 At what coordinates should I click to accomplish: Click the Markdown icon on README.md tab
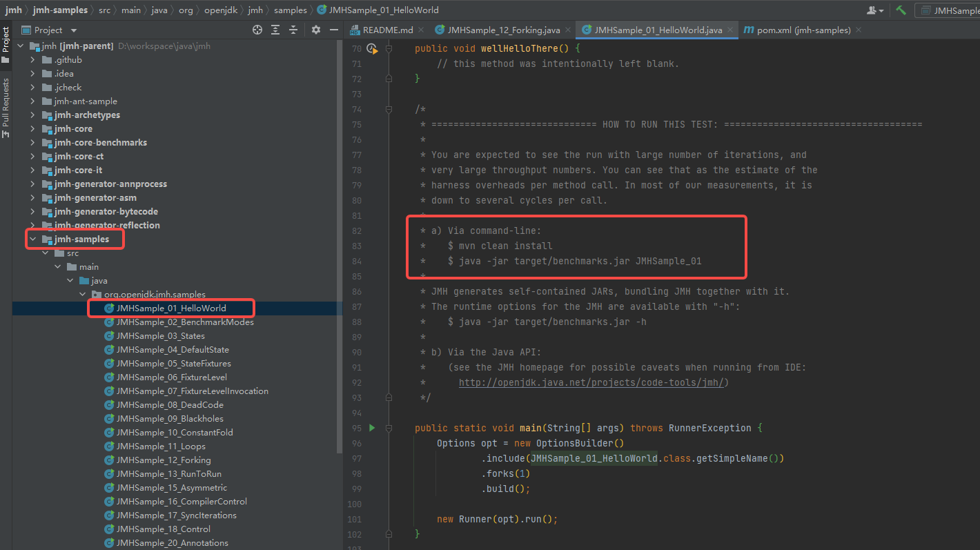pos(355,30)
